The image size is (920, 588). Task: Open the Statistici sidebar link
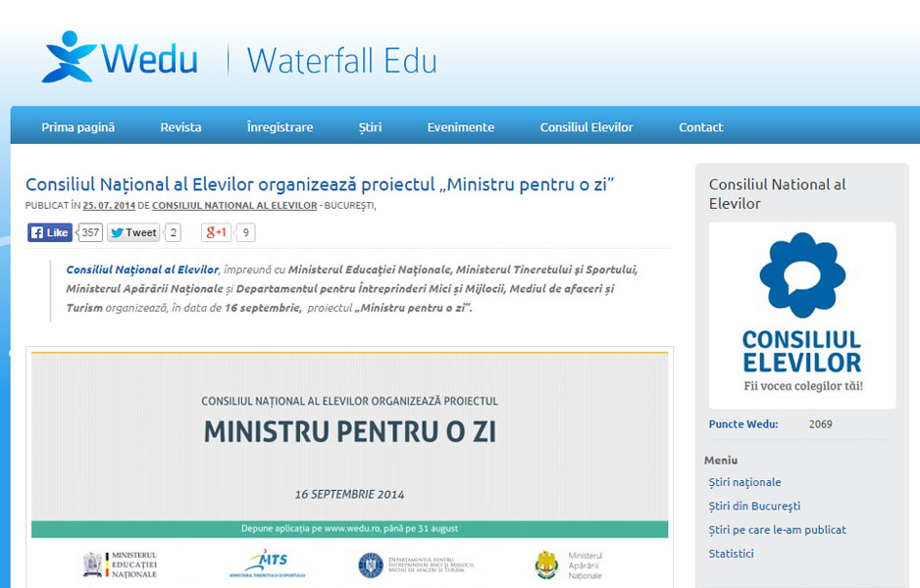pyautogui.click(x=731, y=554)
